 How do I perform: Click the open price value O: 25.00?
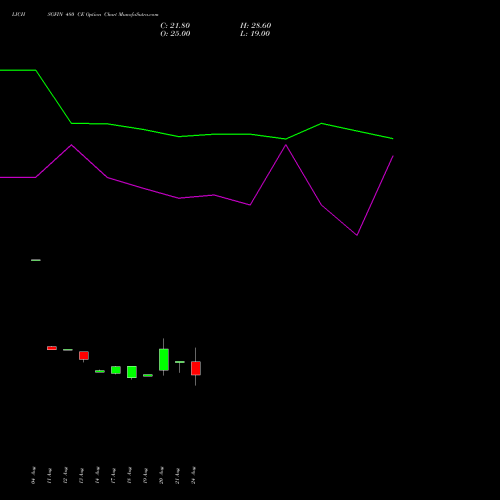point(175,34)
